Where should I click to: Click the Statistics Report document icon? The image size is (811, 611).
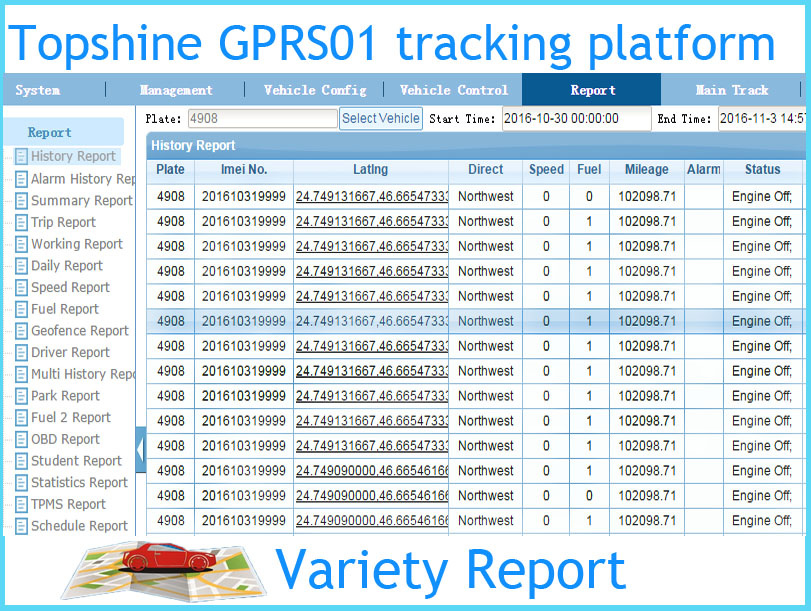21,483
